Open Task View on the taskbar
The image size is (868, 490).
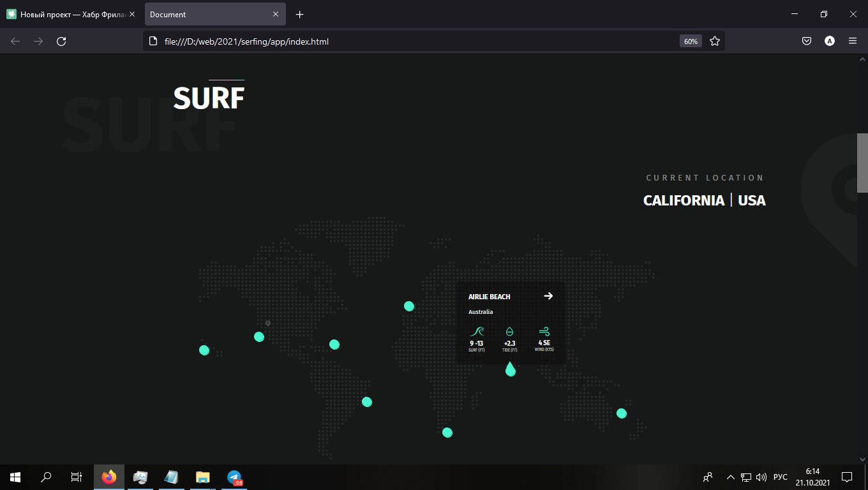[76, 477]
